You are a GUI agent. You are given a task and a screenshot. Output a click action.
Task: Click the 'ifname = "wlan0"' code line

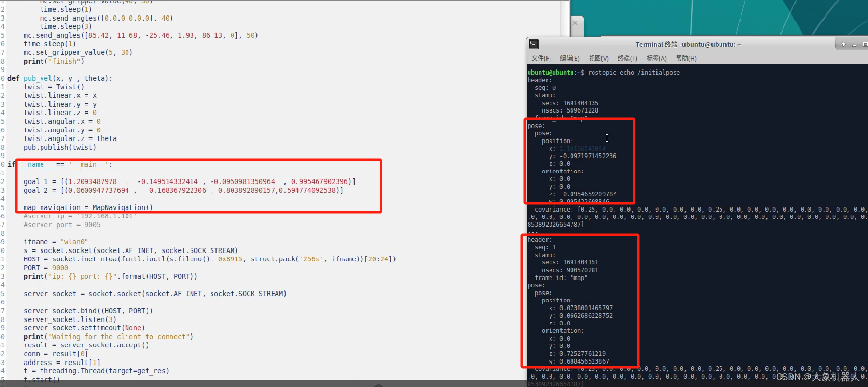56,242
